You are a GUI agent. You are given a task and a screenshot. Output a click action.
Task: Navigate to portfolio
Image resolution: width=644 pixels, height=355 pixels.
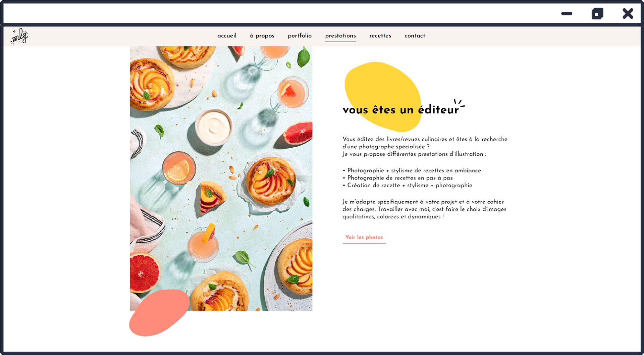coord(300,36)
